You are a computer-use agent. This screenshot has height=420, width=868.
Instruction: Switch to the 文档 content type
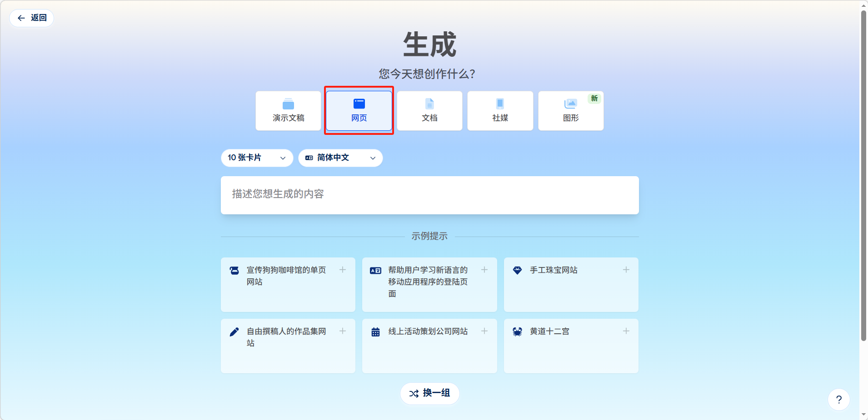click(x=429, y=111)
